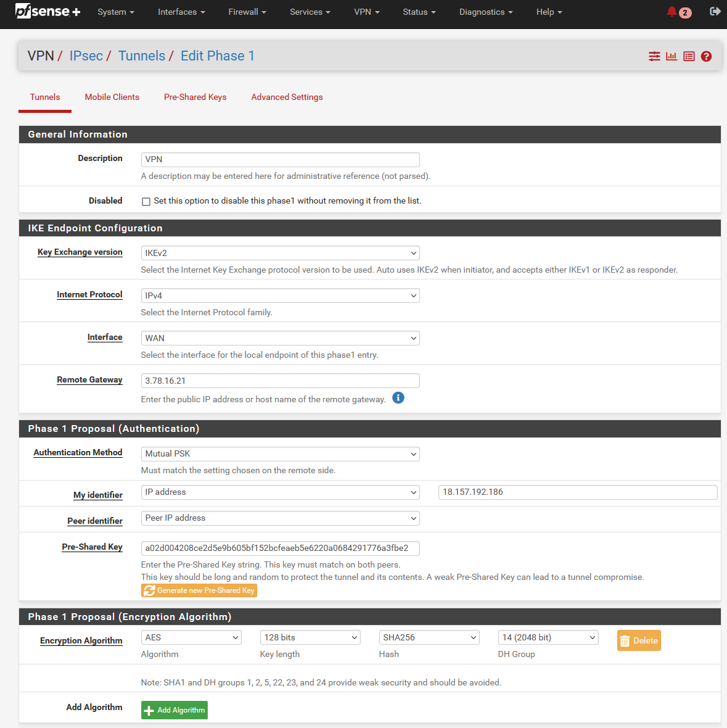727x728 pixels.
Task: Open the Advanced Settings tab
Action: tap(287, 97)
